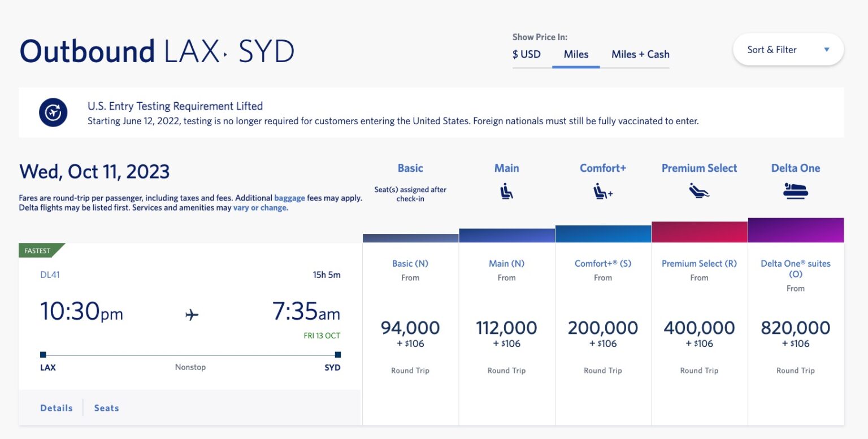Open the baggage fees link

click(290, 198)
